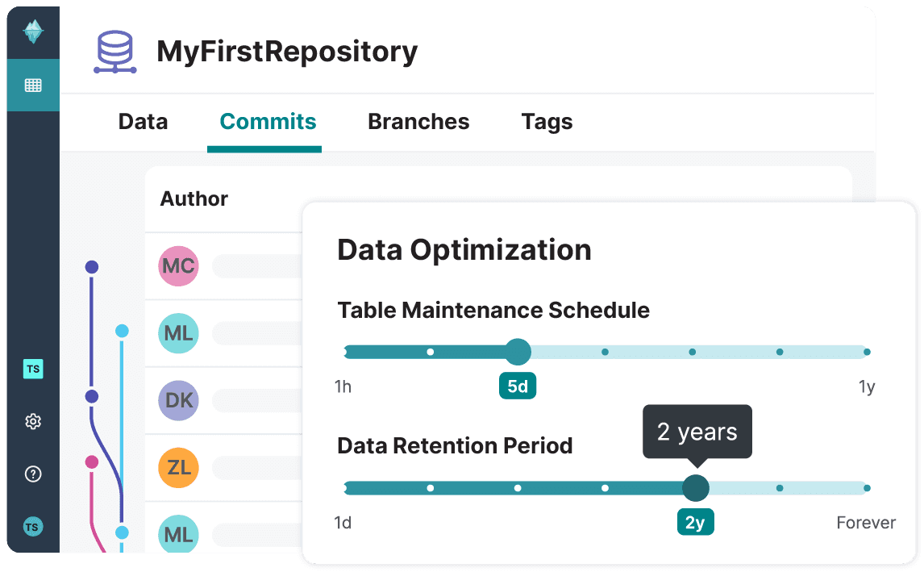
Task: Set Table Maintenance slider to 1y end
Action: tap(867, 352)
